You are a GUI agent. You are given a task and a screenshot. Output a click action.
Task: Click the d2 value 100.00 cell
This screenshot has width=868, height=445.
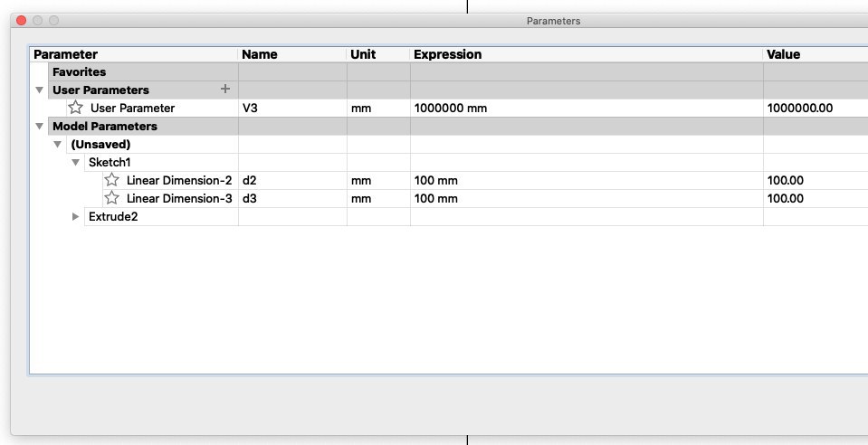(816, 180)
